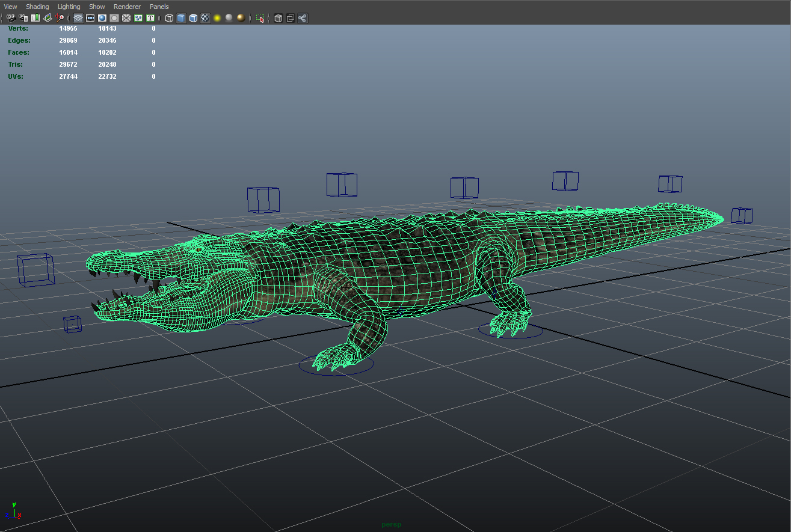Enable isolate select mode
The height and width of the screenshot is (532, 791).
click(260, 18)
